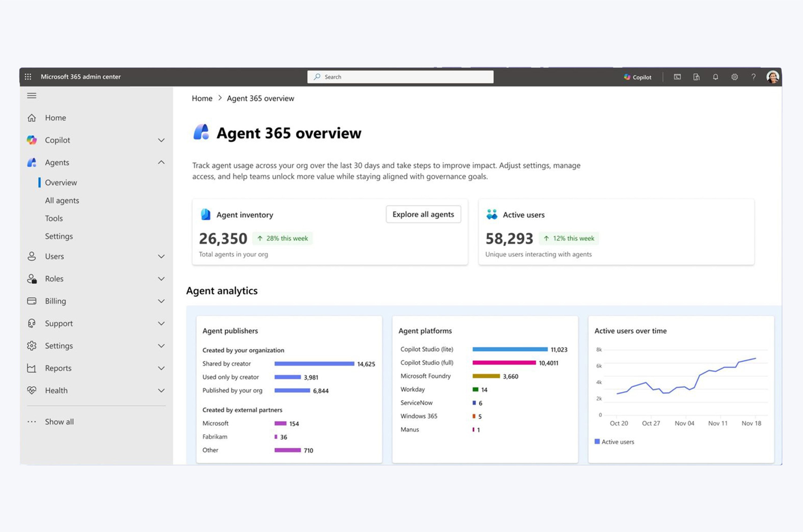Click the Manus platform row label

point(410,430)
